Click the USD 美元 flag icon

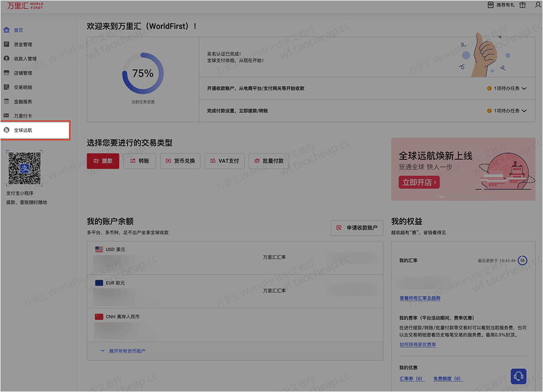click(x=99, y=249)
